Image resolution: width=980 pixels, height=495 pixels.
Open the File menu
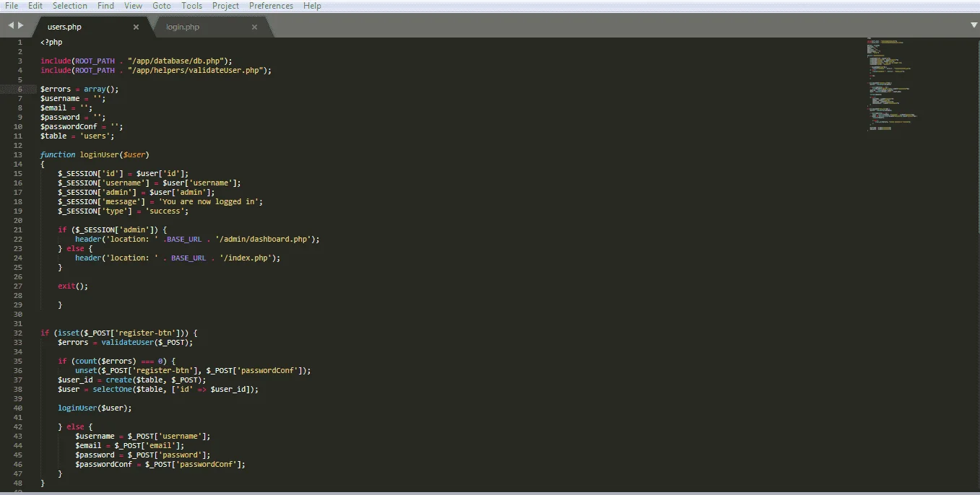[12, 6]
